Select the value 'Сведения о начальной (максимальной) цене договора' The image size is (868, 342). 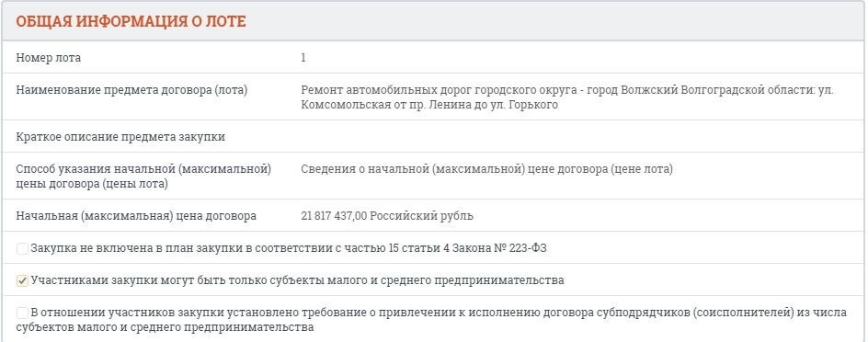coord(454,169)
